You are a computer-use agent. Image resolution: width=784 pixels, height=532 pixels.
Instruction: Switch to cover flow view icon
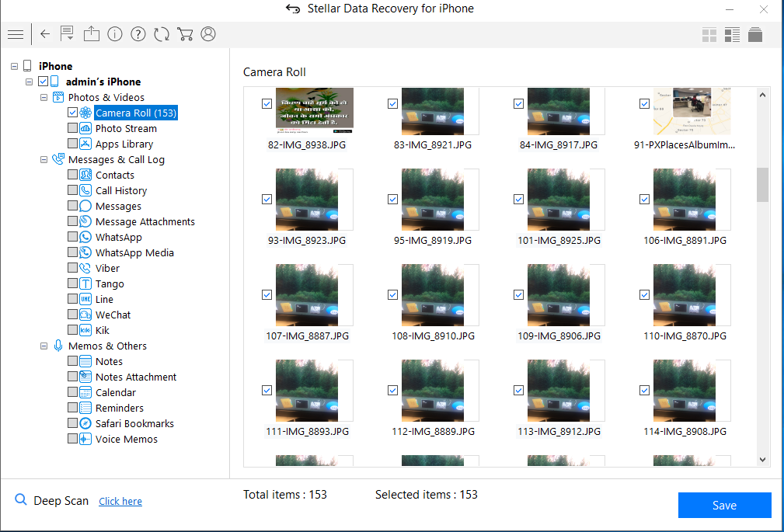click(755, 35)
